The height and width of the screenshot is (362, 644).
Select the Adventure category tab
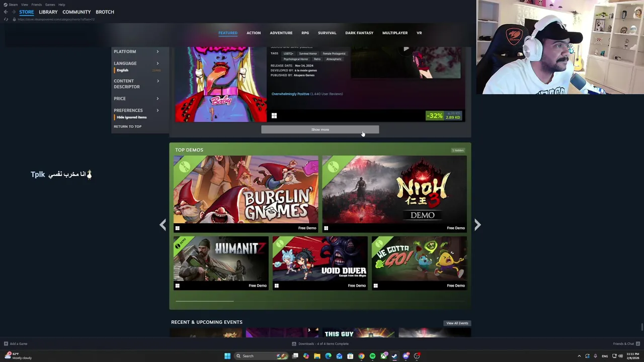[x=281, y=33]
